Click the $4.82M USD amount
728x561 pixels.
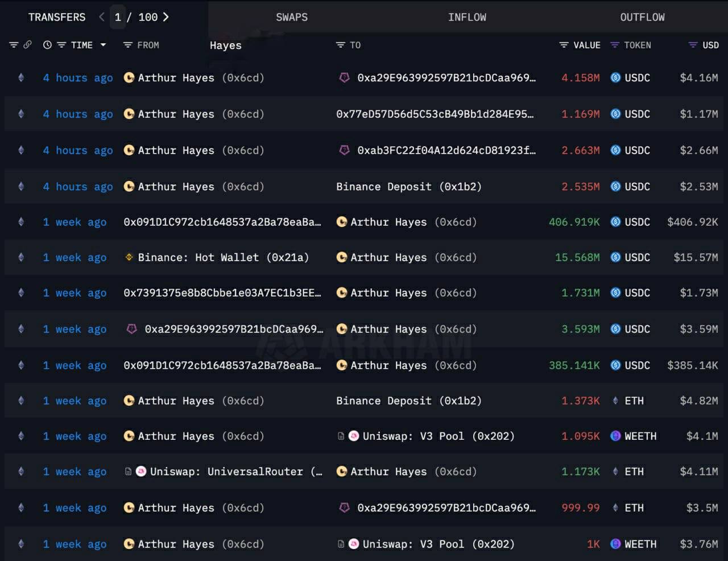[x=699, y=401]
